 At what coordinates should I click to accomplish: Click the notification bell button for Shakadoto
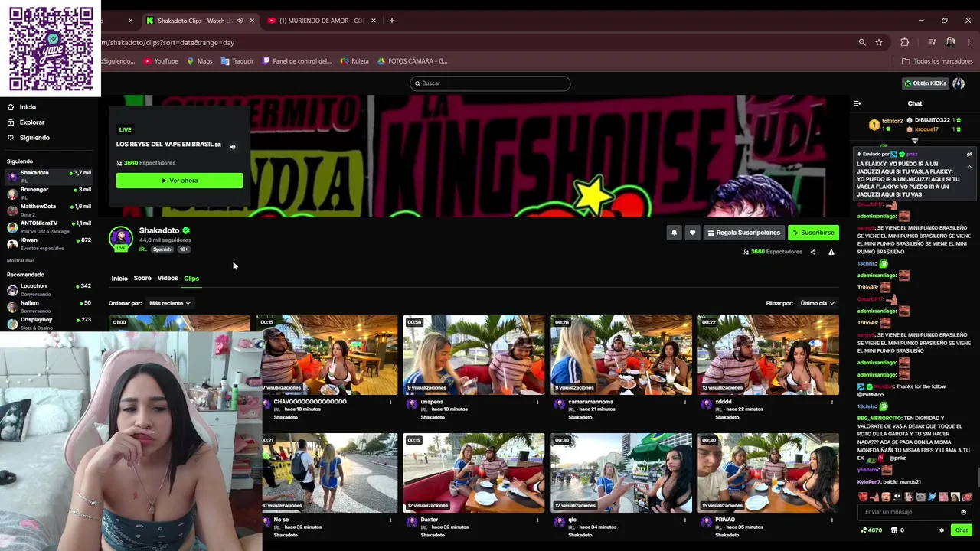[674, 233]
